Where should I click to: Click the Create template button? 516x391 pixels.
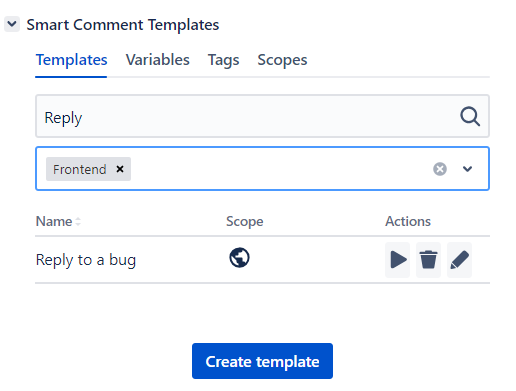point(262,361)
